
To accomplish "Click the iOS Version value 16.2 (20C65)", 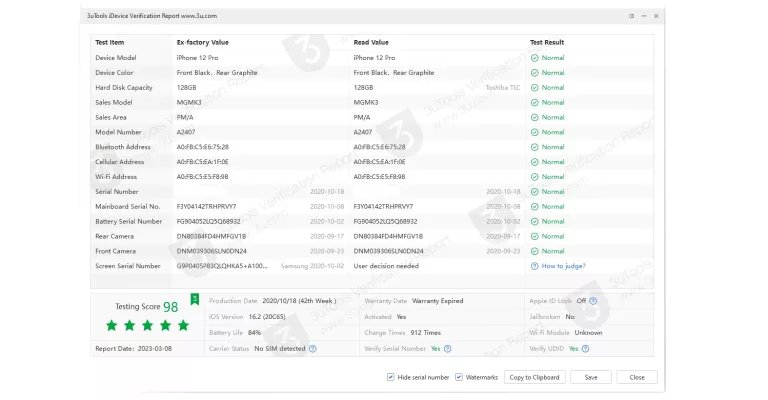I will coord(267,317).
